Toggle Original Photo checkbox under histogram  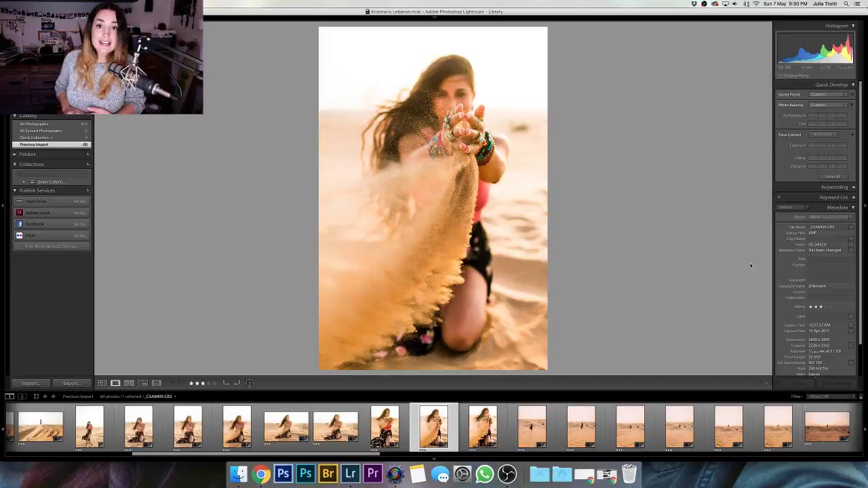(780, 76)
